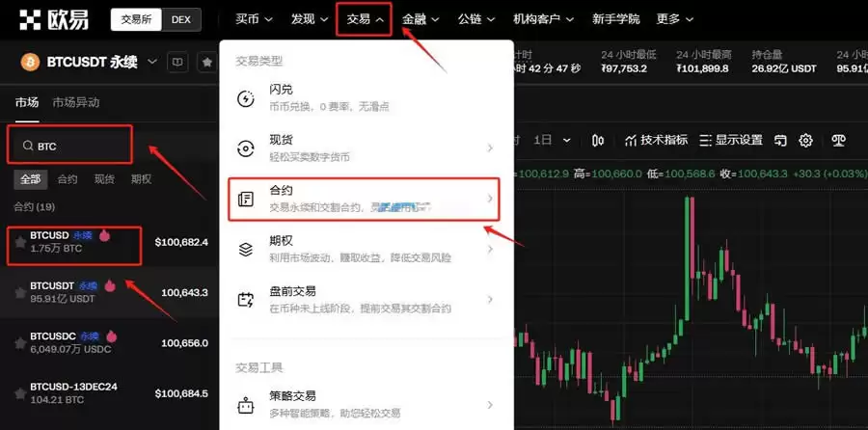Expand the 买币 menu
This screenshot has height=430, width=868.
254,19
